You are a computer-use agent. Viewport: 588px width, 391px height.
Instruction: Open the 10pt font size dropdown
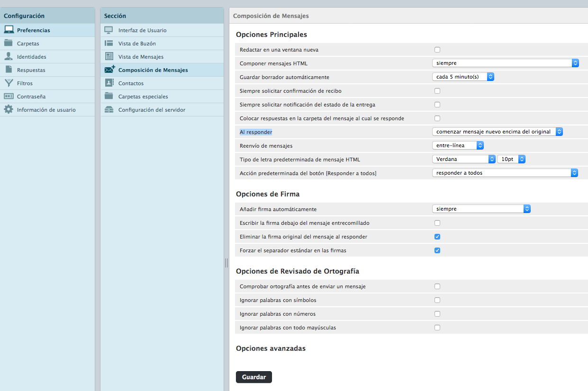(x=511, y=159)
